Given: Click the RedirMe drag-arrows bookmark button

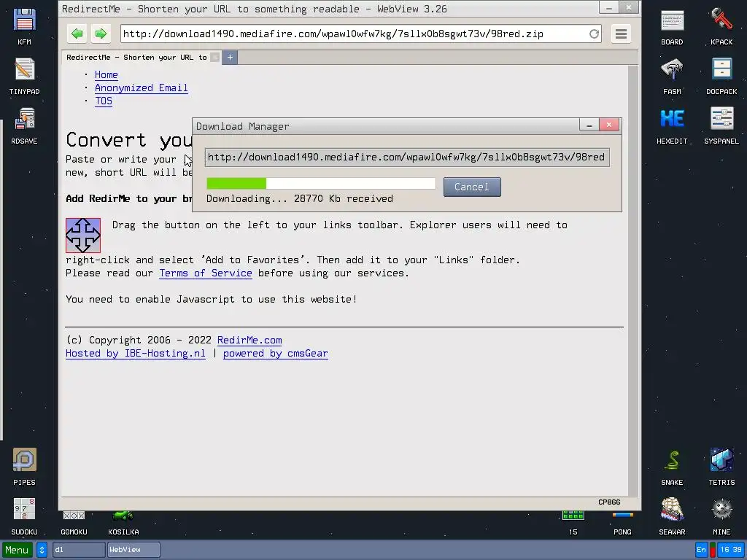Looking at the screenshot, I should point(83,236).
